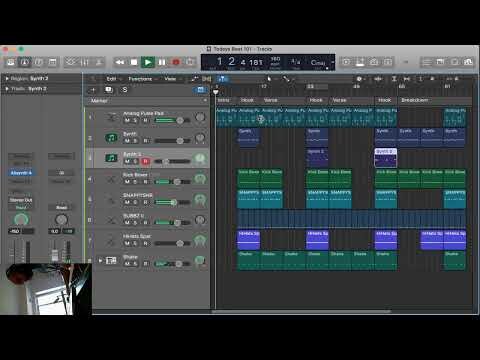Open Quick Help button

point(38,62)
